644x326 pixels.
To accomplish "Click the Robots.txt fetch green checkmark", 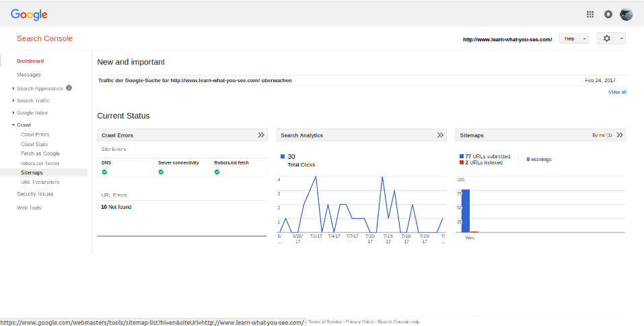I will 217,172.
